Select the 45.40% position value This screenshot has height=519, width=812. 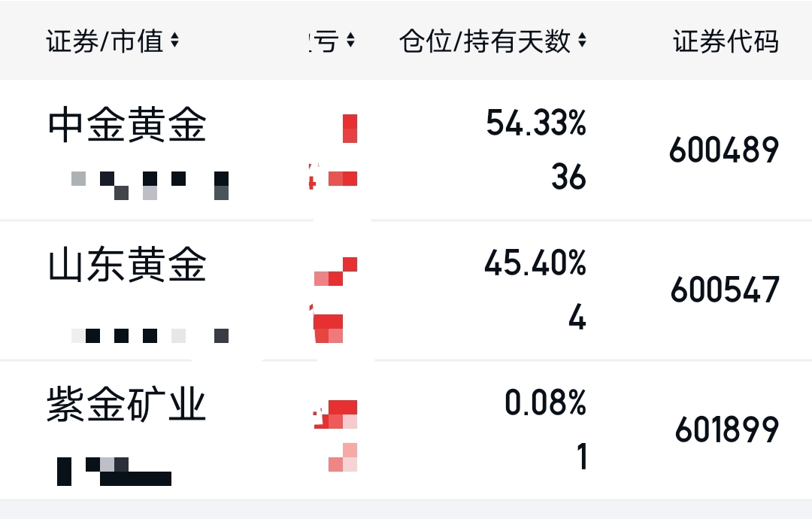pos(535,263)
